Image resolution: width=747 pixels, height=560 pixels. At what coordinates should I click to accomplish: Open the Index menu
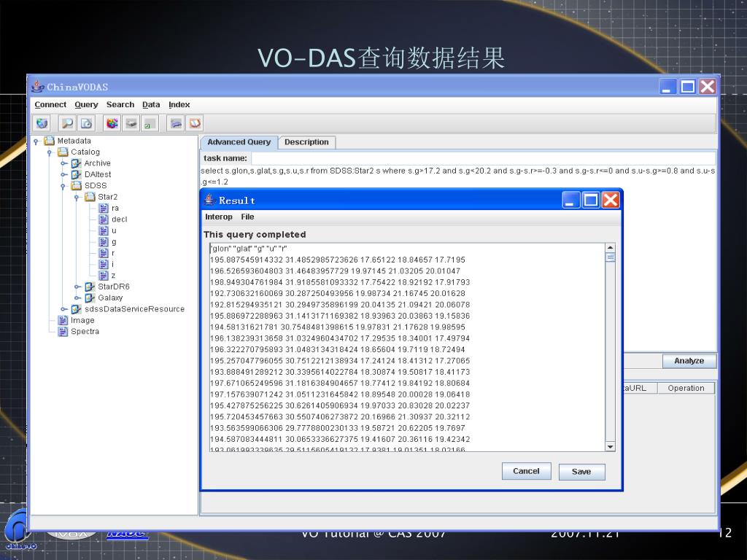point(179,105)
